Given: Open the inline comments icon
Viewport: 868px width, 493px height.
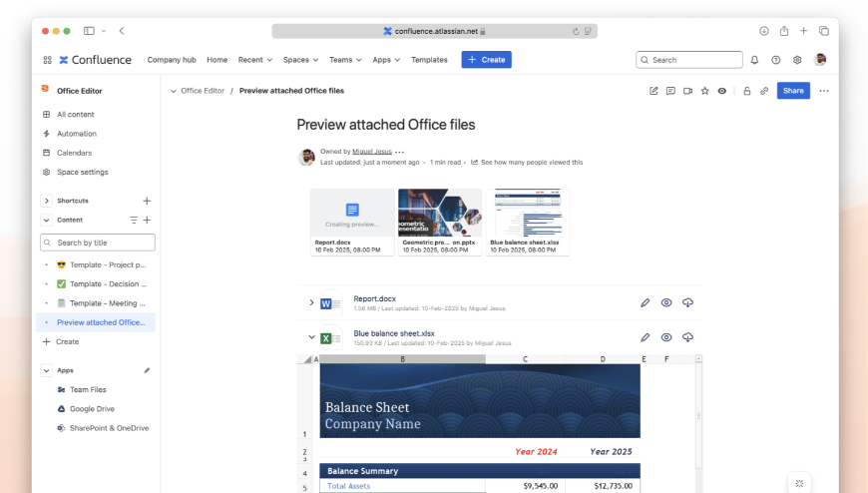Looking at the screenshot, I should click(x=670, y=91).
